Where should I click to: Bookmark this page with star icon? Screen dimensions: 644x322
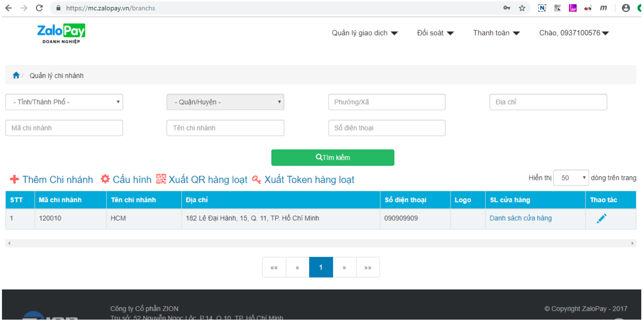[x=522, y=8]
